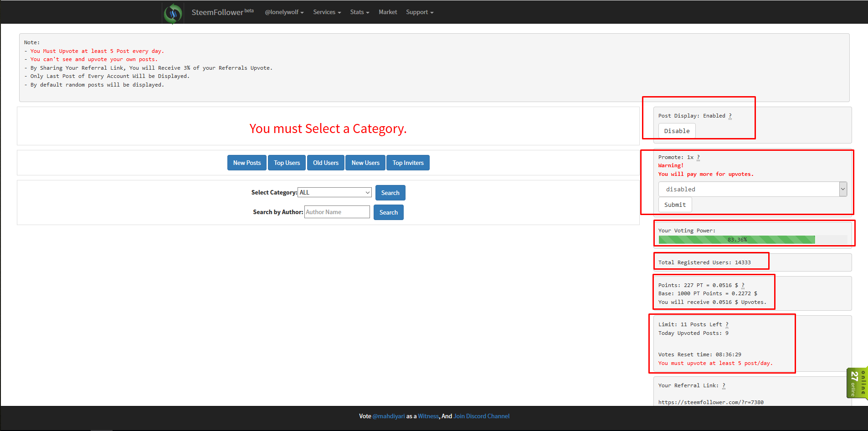Click the Limit Posts Left help question mark

727,324
